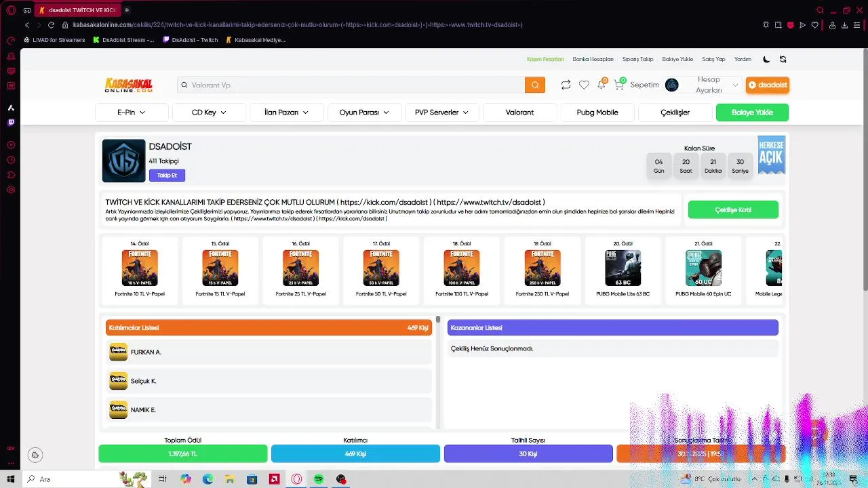Open the ad blocker shield icon

(790, 25)
